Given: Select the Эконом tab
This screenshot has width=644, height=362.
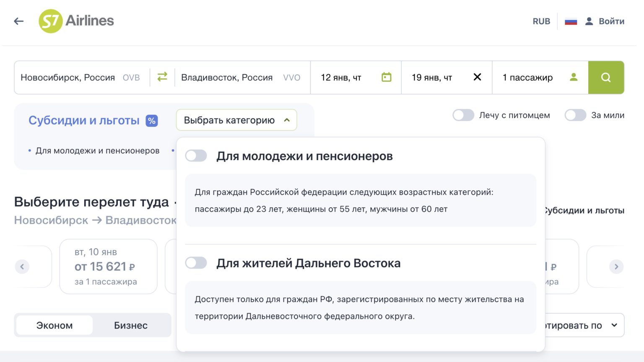Looking at the screenshot, I should [x=55, y=325].
